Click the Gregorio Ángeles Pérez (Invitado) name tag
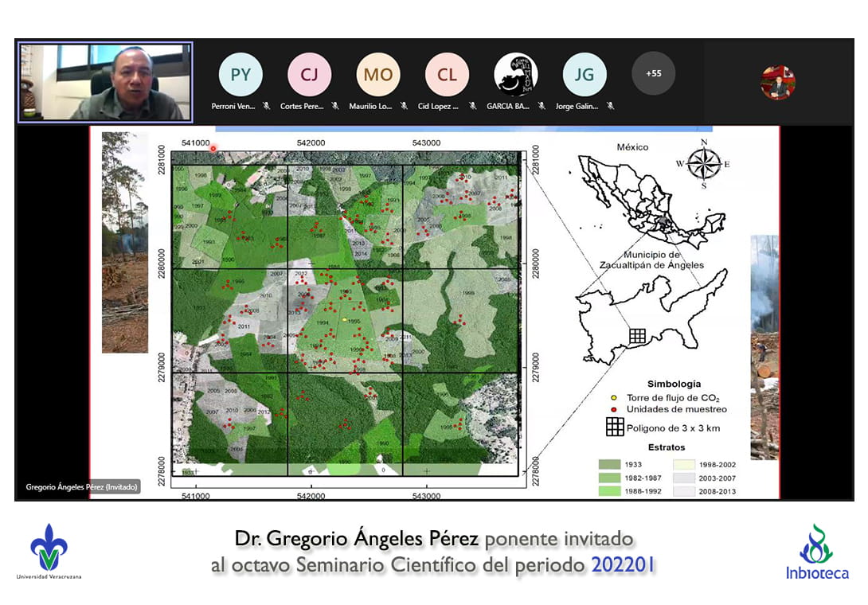868x605 pixels. (x=81, y=486)
